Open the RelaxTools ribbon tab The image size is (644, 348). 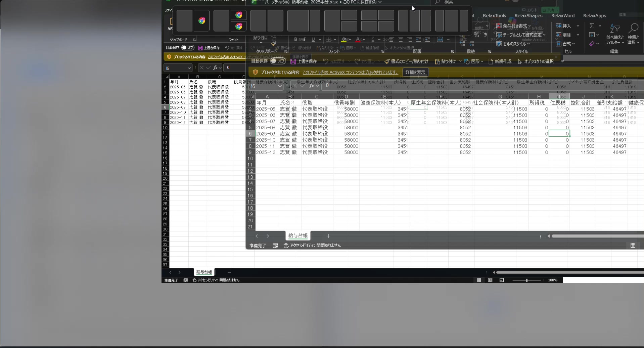click(x=494, y=15)
